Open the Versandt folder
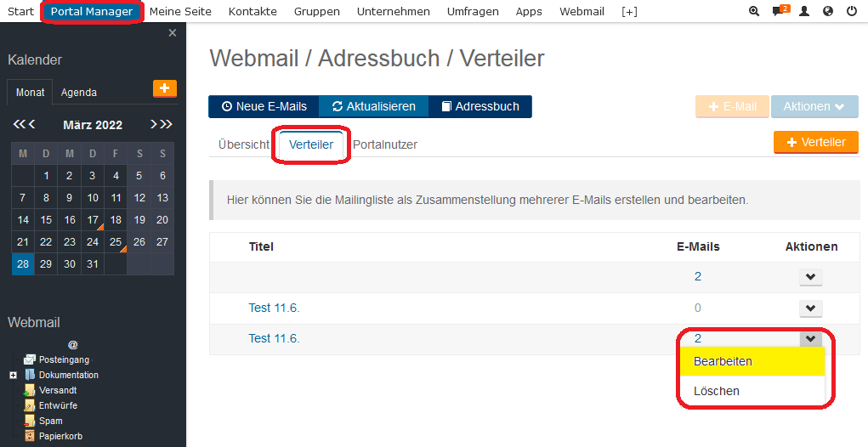Screen dimensions: 868x447 coord(58,391)
